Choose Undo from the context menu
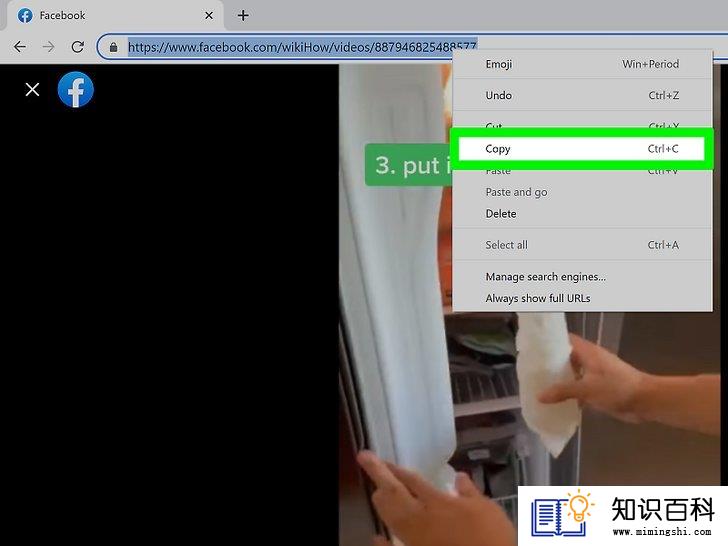 (x=582, y=95)
